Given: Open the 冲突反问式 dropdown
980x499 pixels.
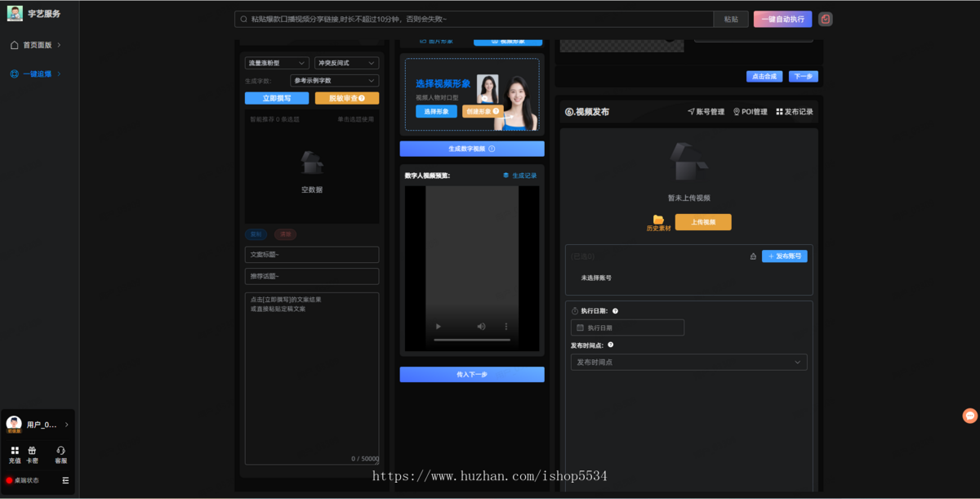Looking at the screenshot, I should coord(346,63).
